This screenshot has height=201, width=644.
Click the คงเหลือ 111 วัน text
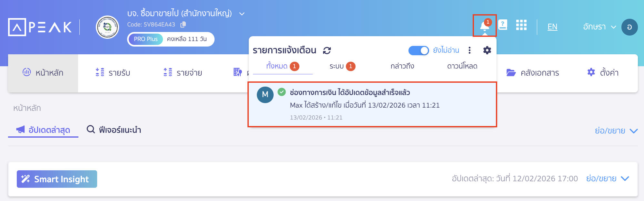pos(187,39)
